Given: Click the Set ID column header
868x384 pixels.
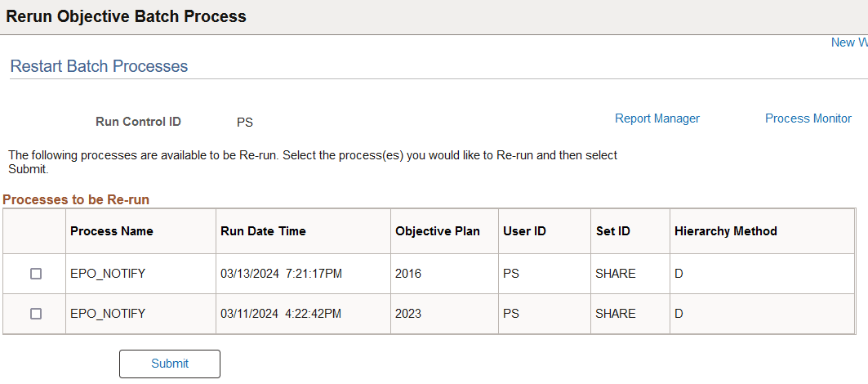Looking at the screenshot, I should pyautogui.click(x=613, y=231).
